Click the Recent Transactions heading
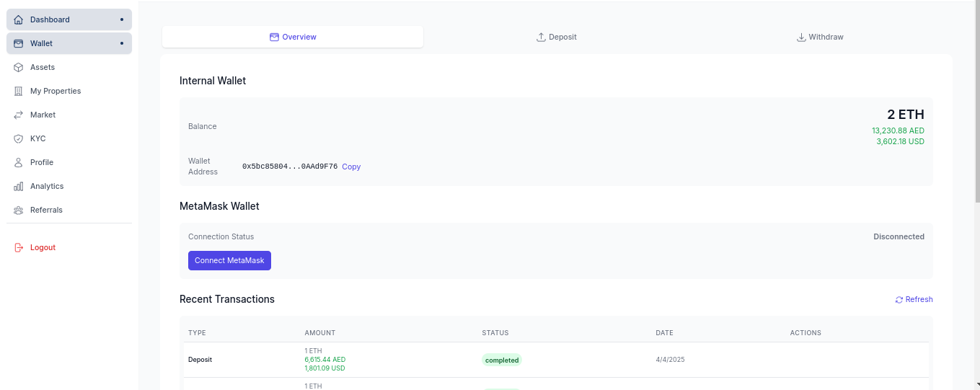980x390 pixels. click(227, 299)
